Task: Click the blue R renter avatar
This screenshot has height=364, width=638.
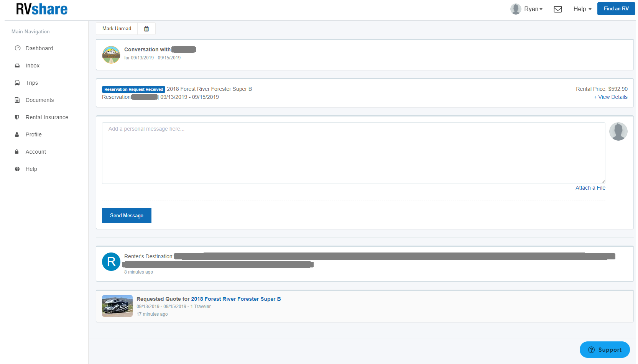Action: 111,262
